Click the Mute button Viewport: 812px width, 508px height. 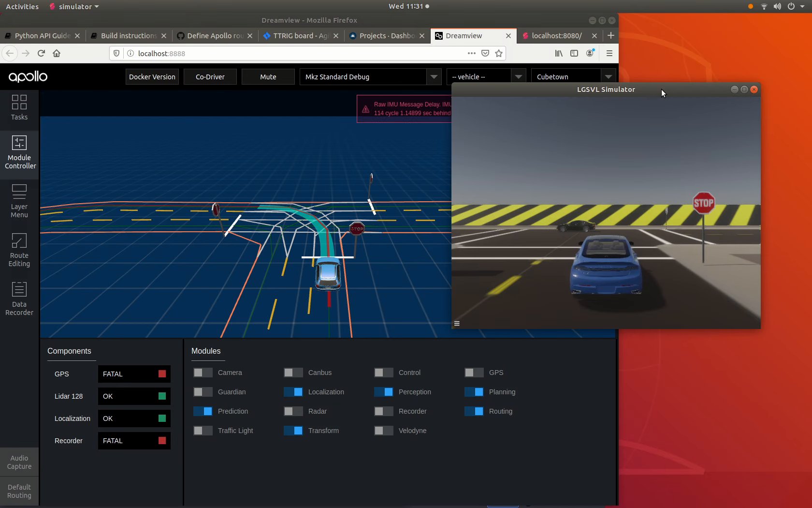pyautogui.click(x=268, y=76)
